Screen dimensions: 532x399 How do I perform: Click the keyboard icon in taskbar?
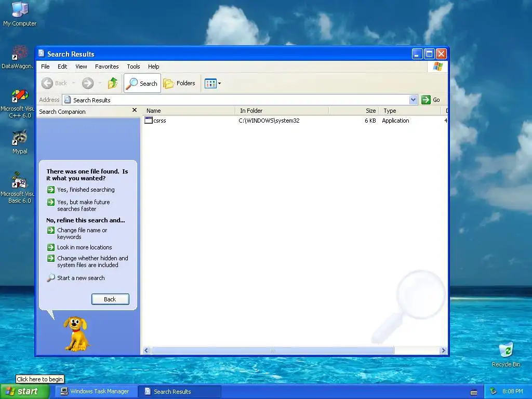(x=474, y=392)
